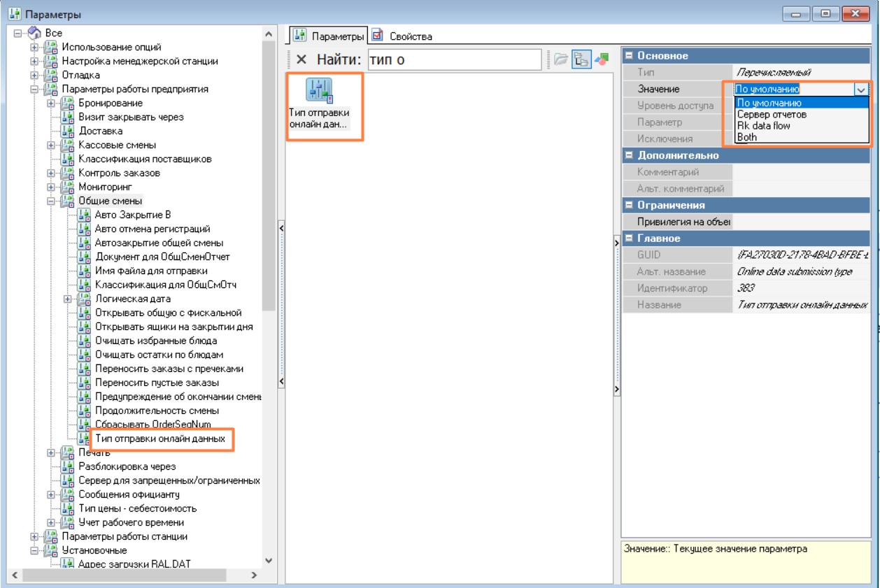Click the scroll-down arrow of tree scrollbar
Image resolution: width=880 pixels, height=588 pixels.
pos(269,561)
